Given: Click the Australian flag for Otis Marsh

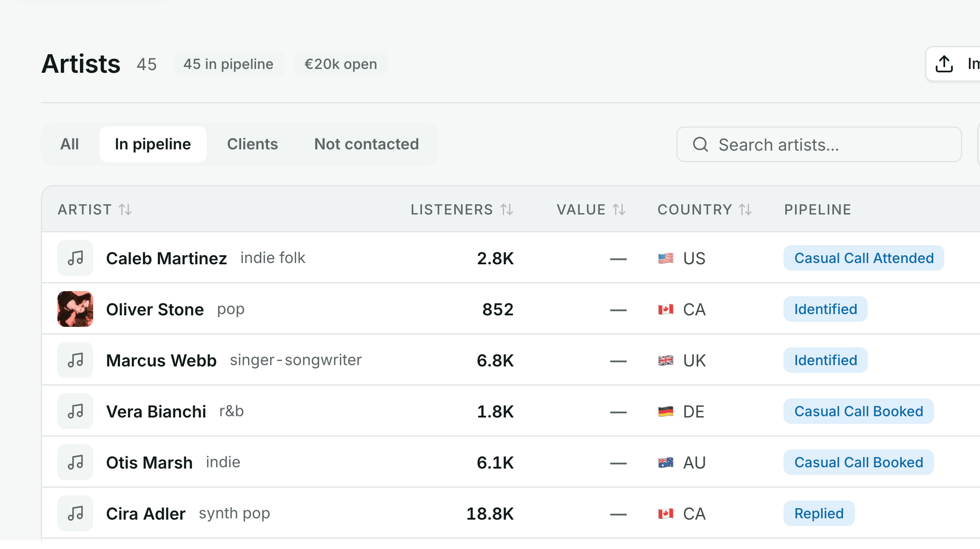Looking at the screenshot, I should pos(666,463).
